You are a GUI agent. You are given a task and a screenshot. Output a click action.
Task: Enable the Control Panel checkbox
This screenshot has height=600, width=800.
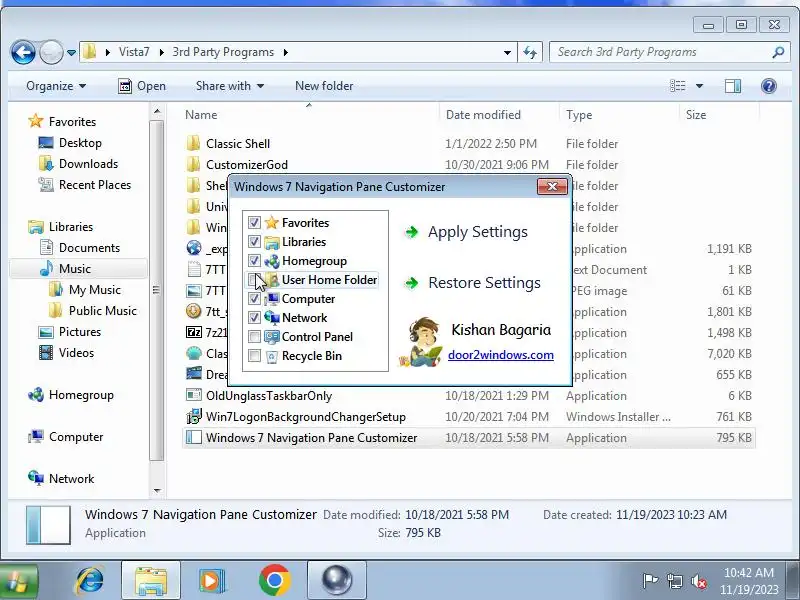pos(254,337)
